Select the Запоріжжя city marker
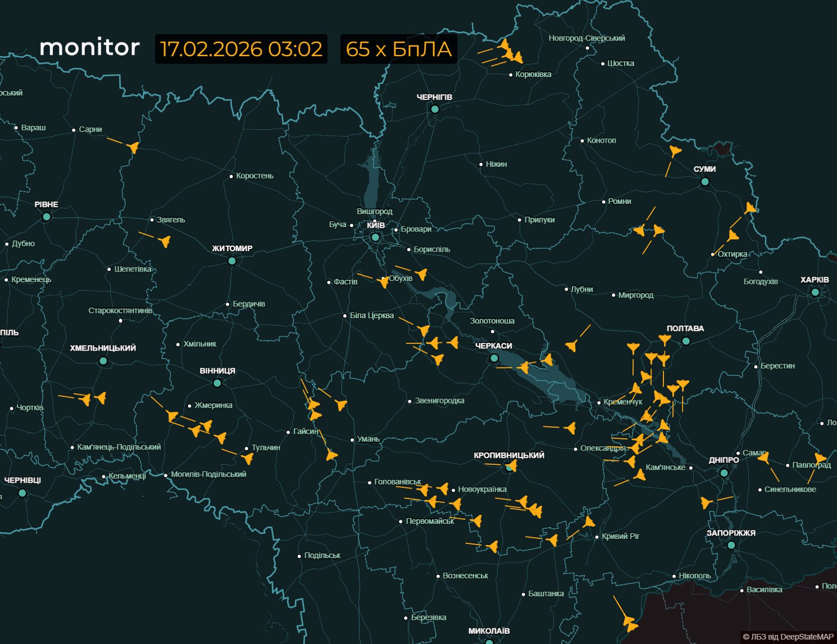 [731, 545]
